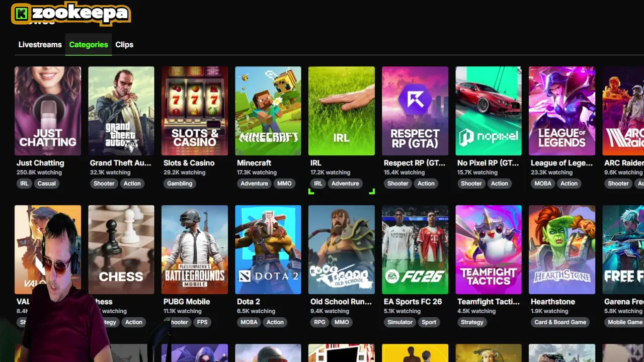This screenshot has height=362, width=644.
Task: Click the 6.5K watching text
Action: tap(256, 311)
